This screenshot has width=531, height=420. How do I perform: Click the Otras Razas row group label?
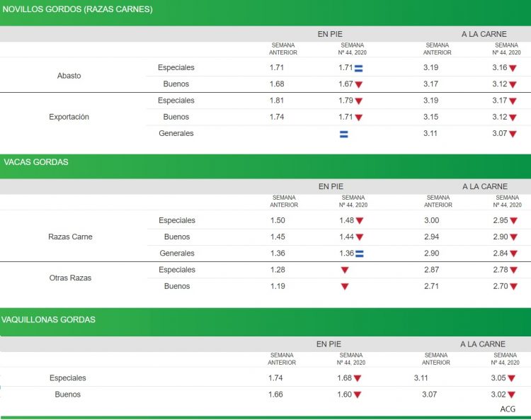click(70, 278)
